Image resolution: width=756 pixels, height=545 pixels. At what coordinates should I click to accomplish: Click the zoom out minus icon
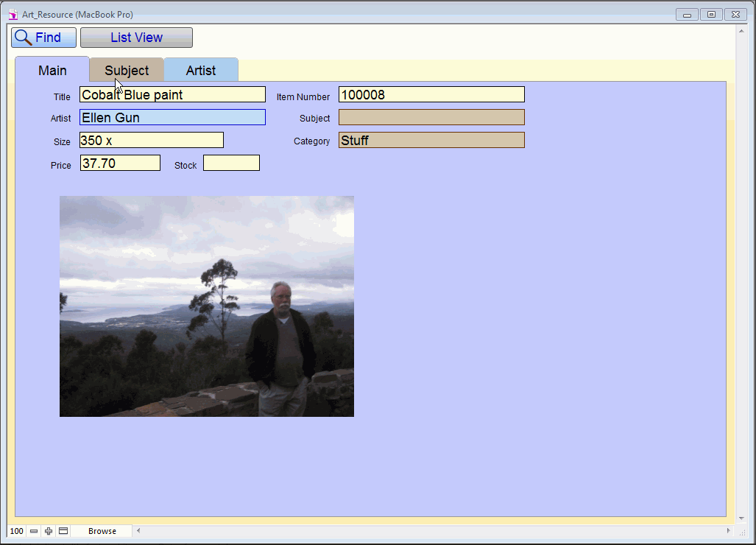tap(34, 531)
